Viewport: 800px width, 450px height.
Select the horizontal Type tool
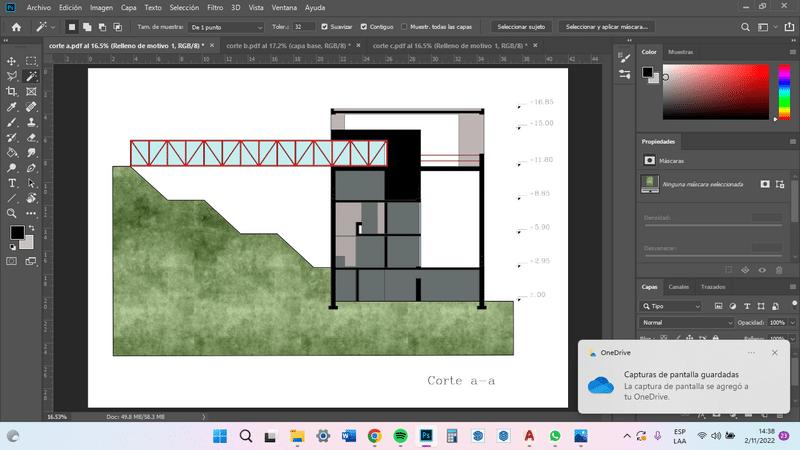(x=12, y=183)
